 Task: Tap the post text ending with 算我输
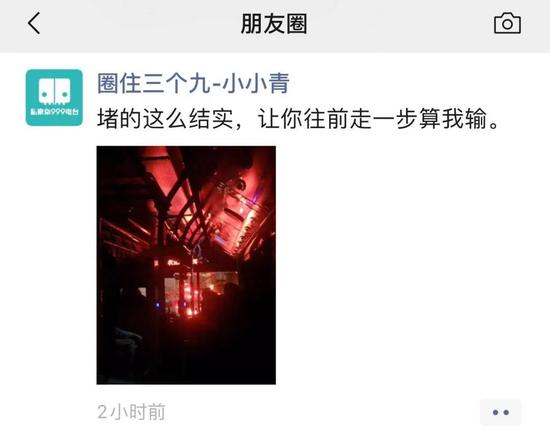click(298, 119)
